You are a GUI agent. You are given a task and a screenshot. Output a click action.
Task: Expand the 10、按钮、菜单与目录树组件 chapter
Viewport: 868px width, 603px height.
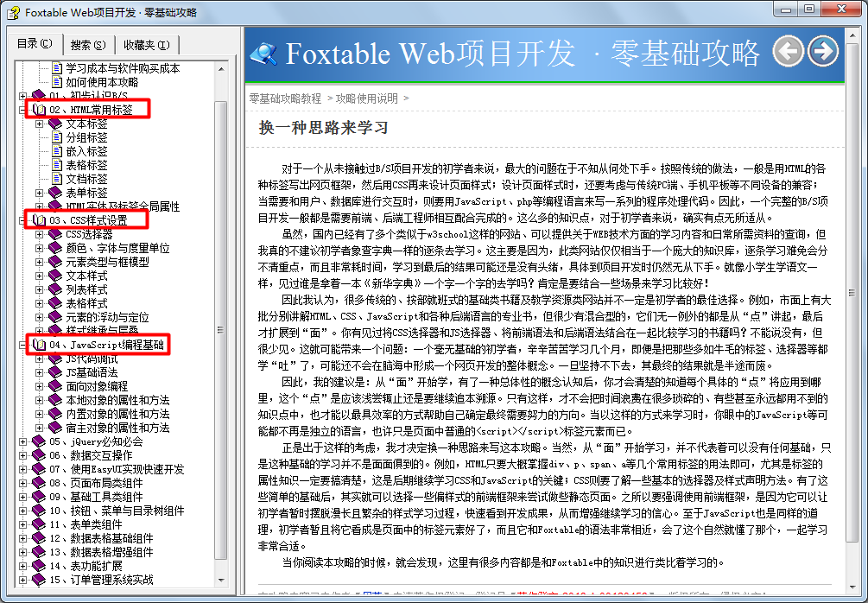tap(22, 511)
